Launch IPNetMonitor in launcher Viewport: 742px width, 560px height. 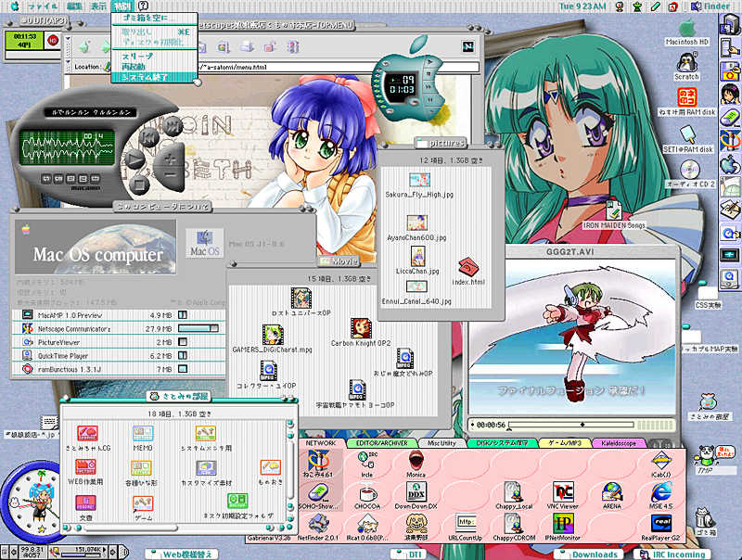[563, 524]
